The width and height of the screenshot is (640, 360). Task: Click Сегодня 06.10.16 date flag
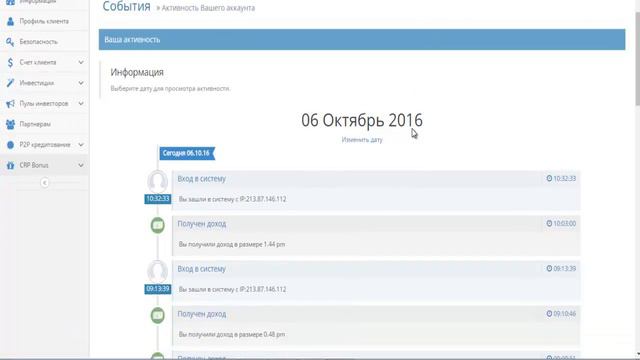pos(187,153)
